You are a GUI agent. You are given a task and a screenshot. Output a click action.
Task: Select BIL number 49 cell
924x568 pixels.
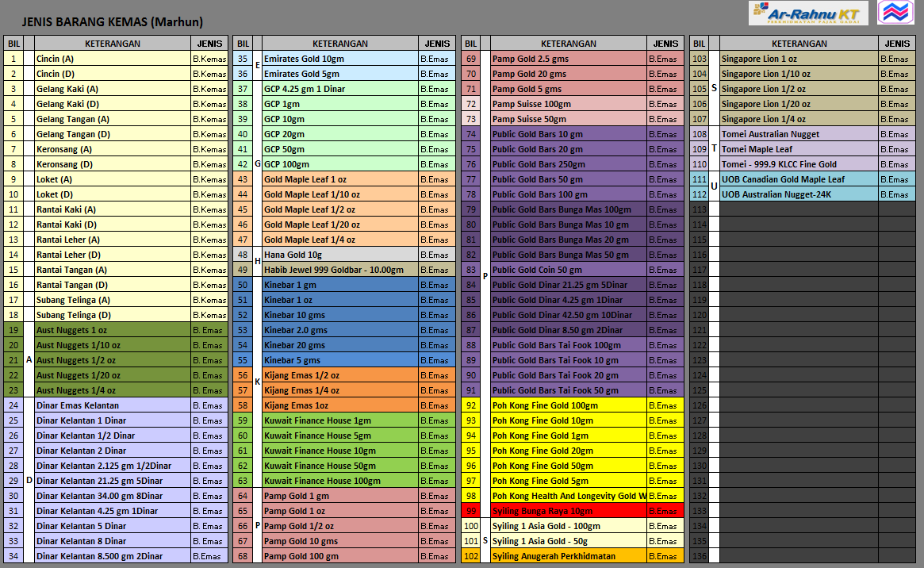pos(243,270)
